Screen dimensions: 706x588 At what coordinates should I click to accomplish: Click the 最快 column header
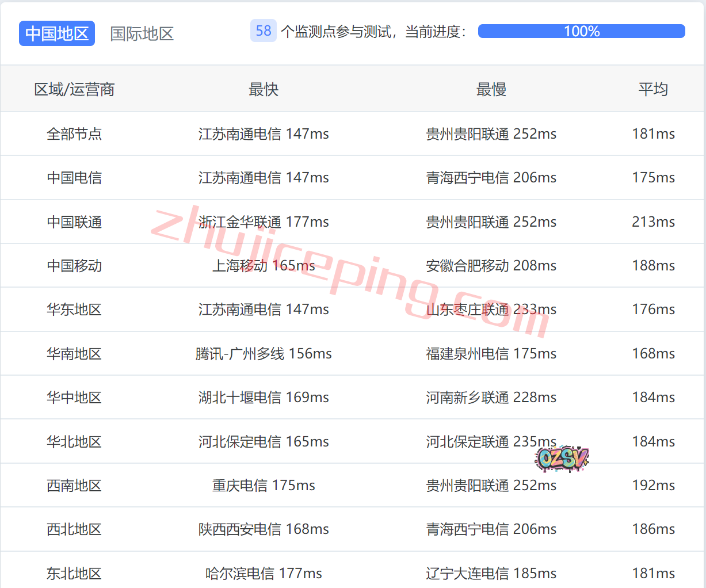click(264, 89)
